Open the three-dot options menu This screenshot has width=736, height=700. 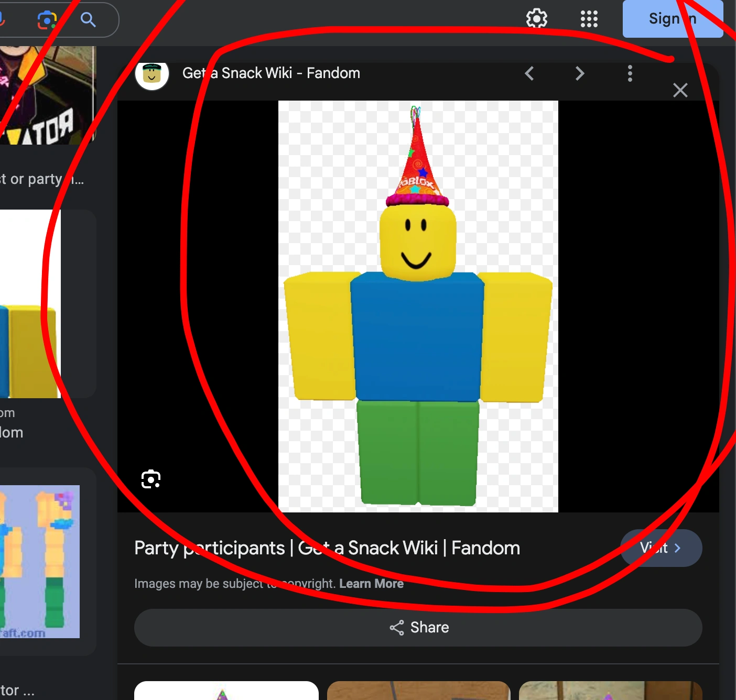(x=630, y=73)
